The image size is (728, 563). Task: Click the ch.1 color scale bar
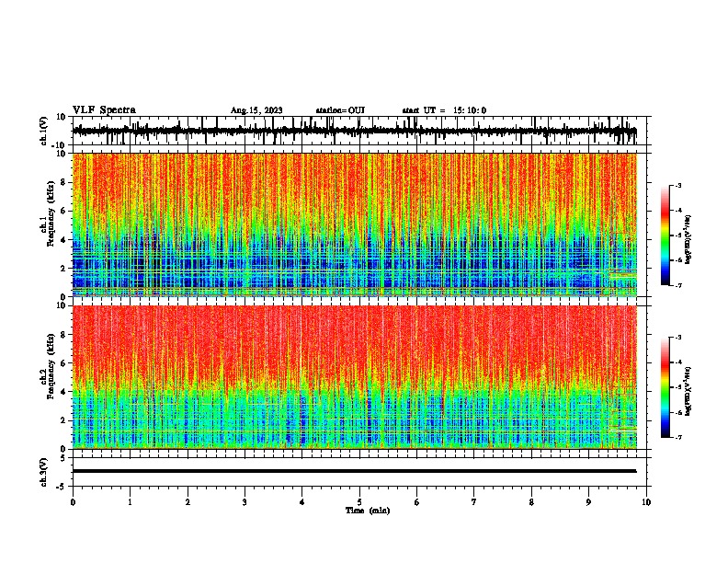point(665,236)
